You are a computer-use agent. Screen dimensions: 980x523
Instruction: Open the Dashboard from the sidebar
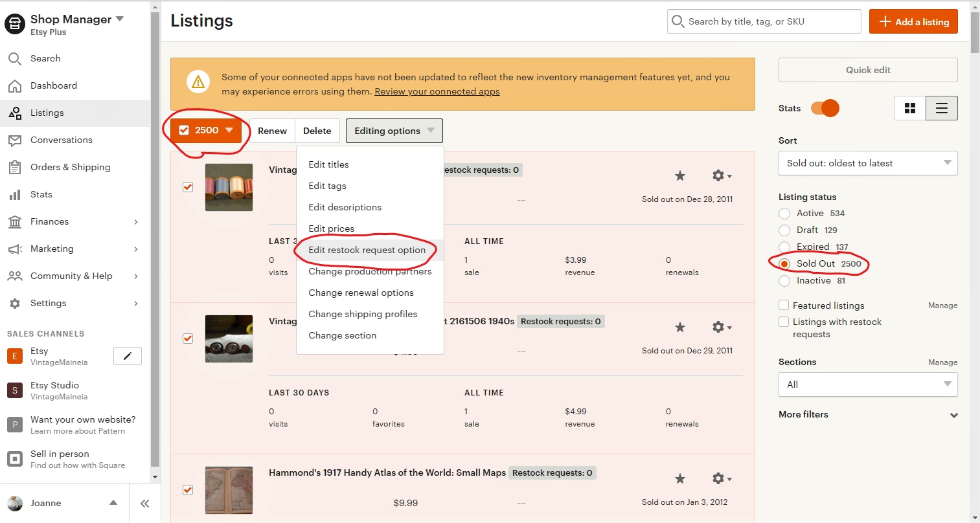(54, 85)
